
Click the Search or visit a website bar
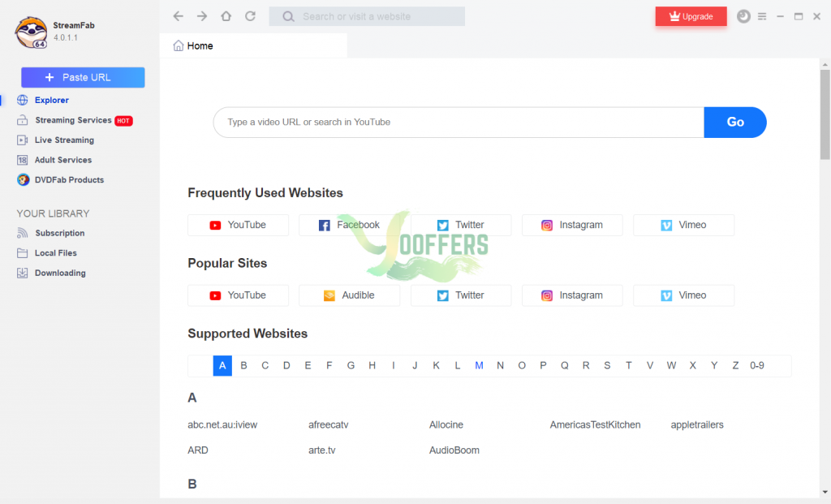[x=367, y=16]
